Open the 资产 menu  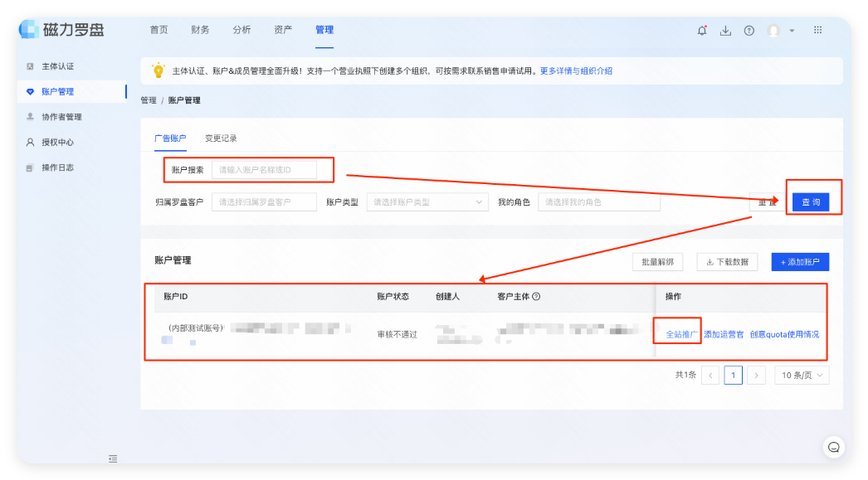click(x=283, y=30)
